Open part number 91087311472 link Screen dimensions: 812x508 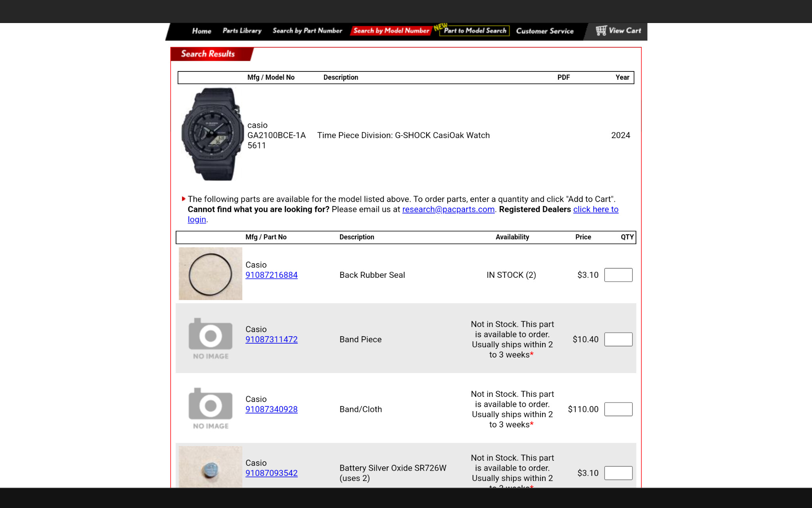(272, 339)
